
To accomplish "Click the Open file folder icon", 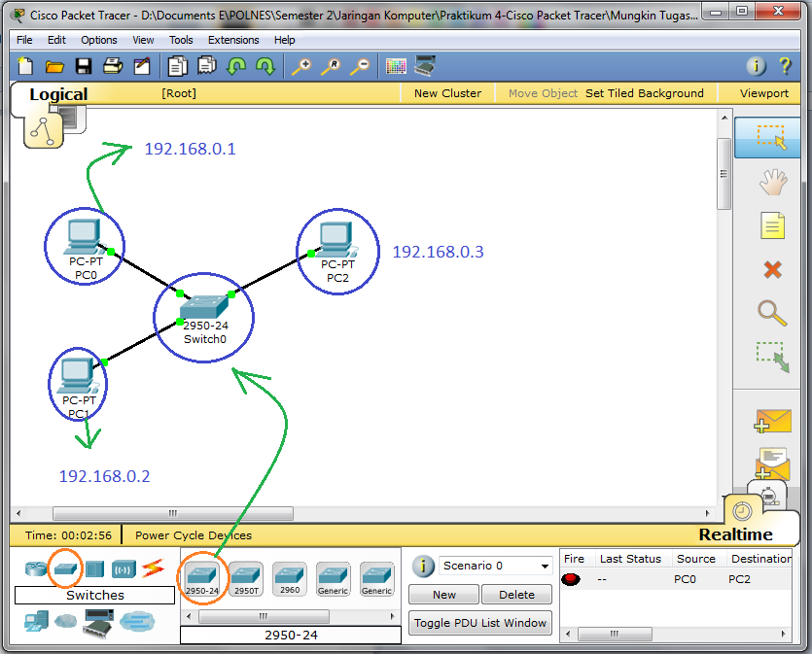I will (54, 67).
